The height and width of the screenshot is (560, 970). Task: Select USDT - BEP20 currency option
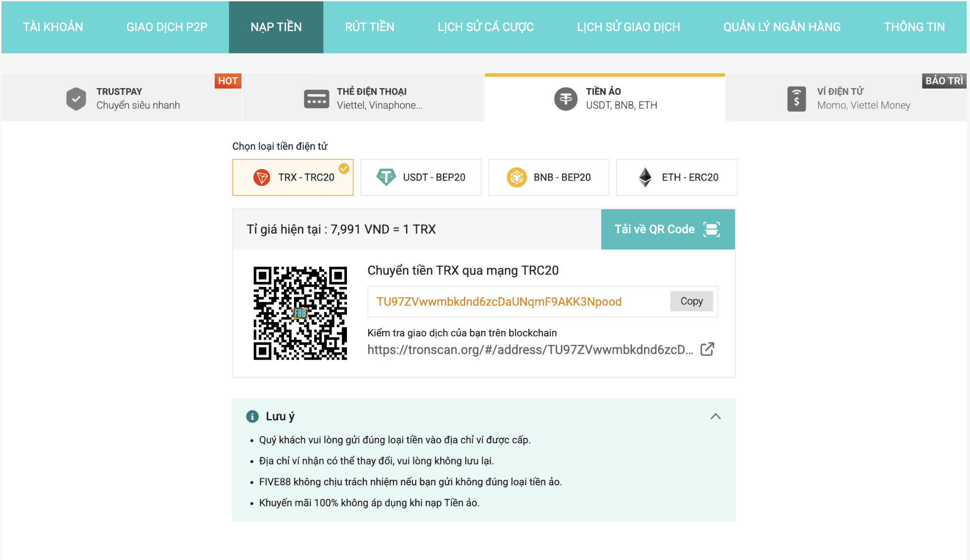(421, 177)
